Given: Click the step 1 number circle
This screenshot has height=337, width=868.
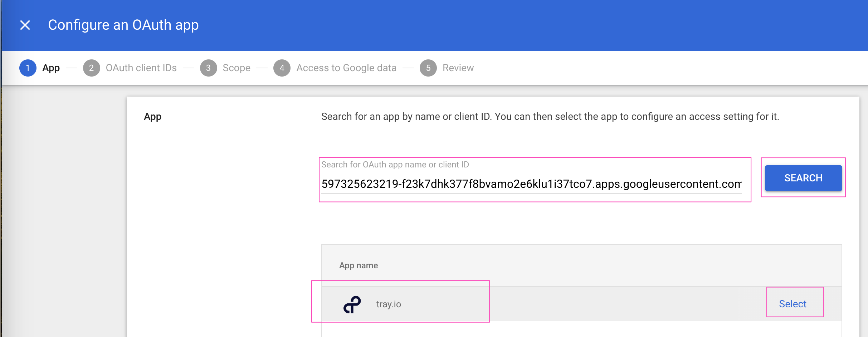Looking at the screenshot, I should 28,68.
